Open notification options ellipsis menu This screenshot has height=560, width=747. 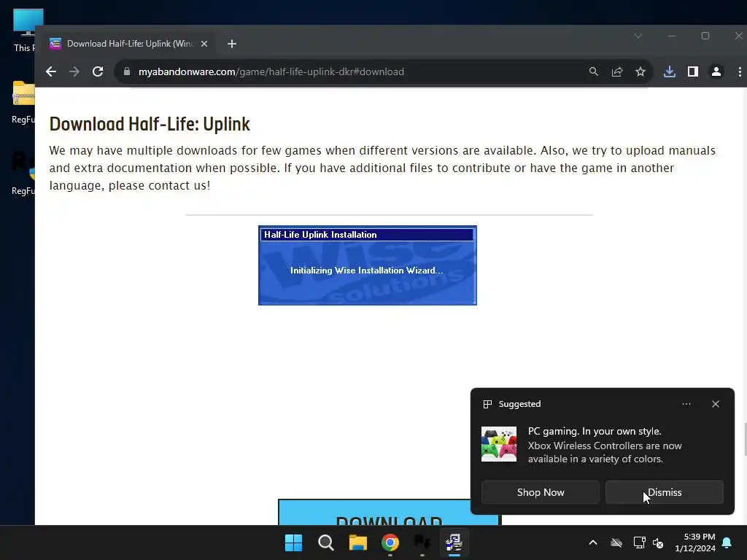[686, 404]
